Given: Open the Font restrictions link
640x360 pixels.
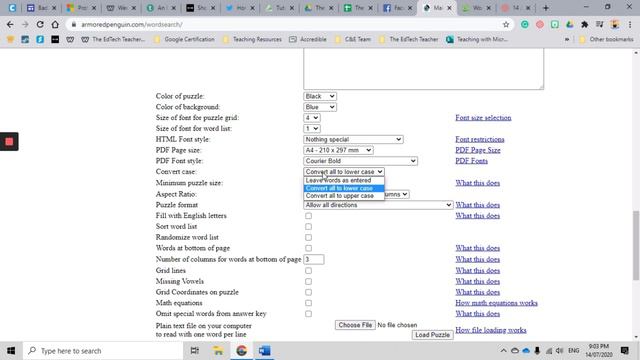Looking at the screenshot, I should tap(480, 139).
